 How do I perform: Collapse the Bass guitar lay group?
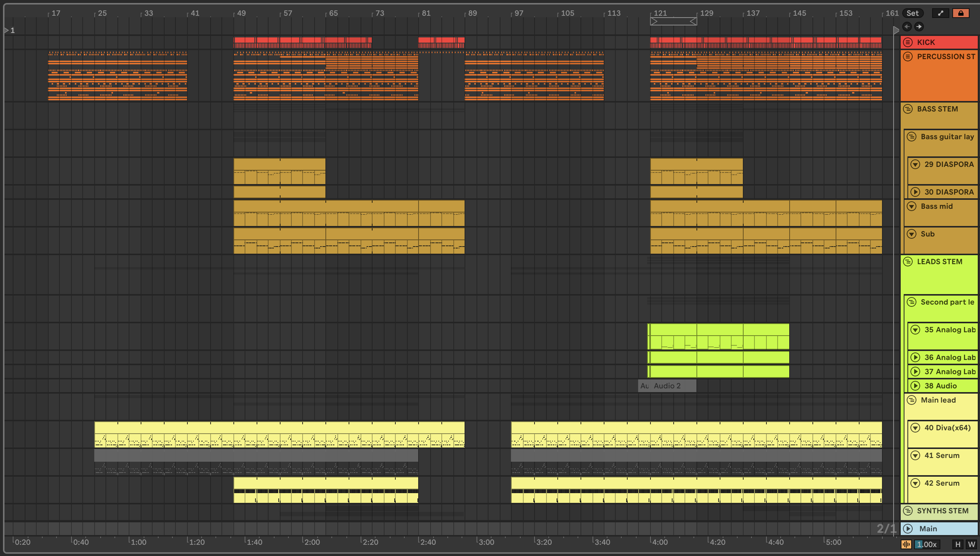(912, 137)
